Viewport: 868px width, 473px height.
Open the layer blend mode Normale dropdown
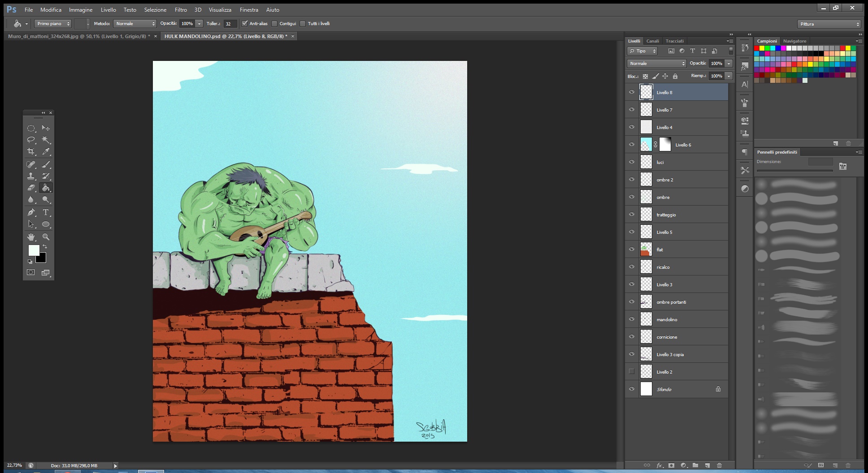pyautogui.click(x=656, y=64)
